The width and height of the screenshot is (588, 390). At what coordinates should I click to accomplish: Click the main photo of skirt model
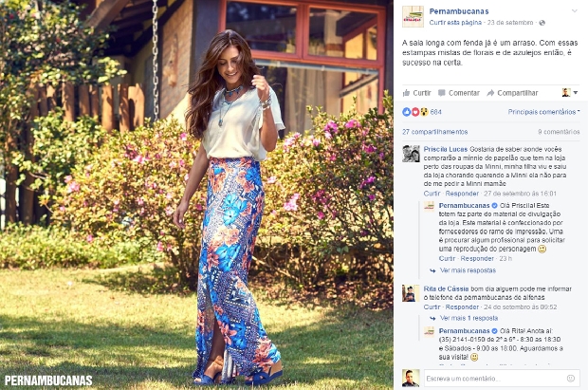(x=196, y=195)
